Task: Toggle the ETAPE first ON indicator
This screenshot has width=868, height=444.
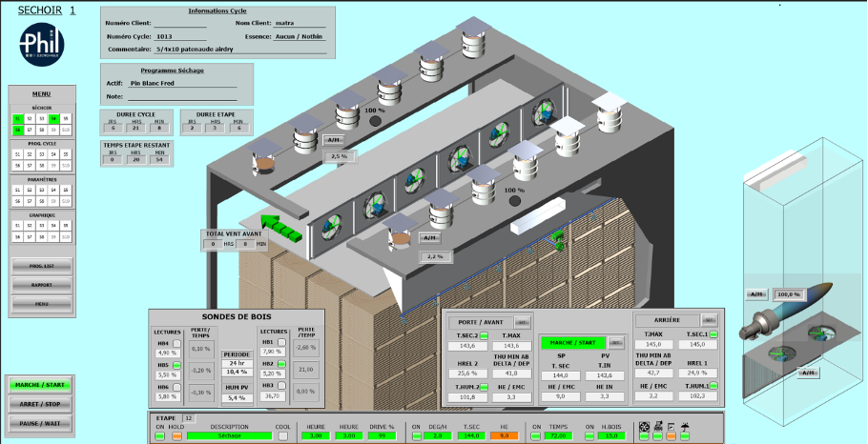Action: point(160,436)
